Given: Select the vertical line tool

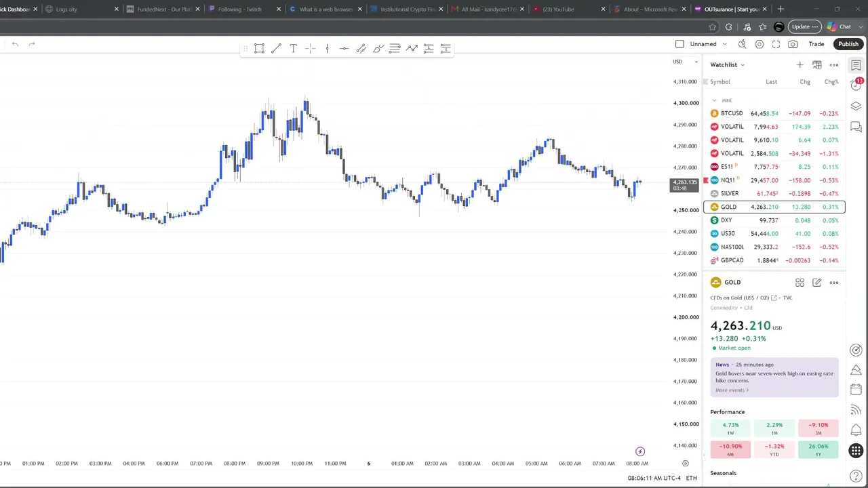Looking at the screenshot, I should tap(327, 48).
